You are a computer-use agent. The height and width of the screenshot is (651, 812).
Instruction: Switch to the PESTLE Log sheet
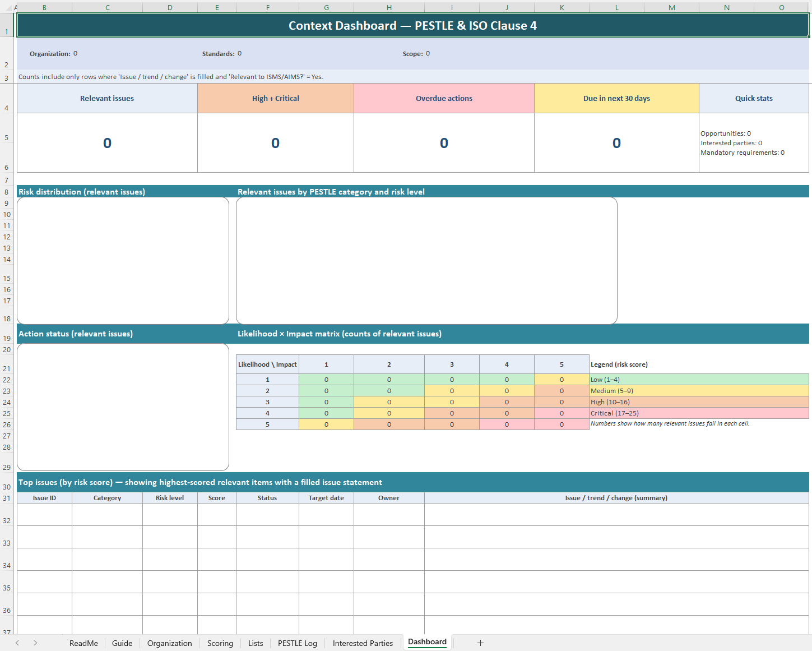(x=297, y=643)
